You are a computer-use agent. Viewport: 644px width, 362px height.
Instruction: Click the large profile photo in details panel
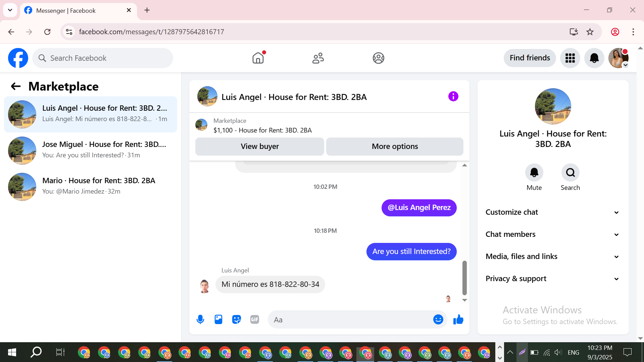(553, 106)
